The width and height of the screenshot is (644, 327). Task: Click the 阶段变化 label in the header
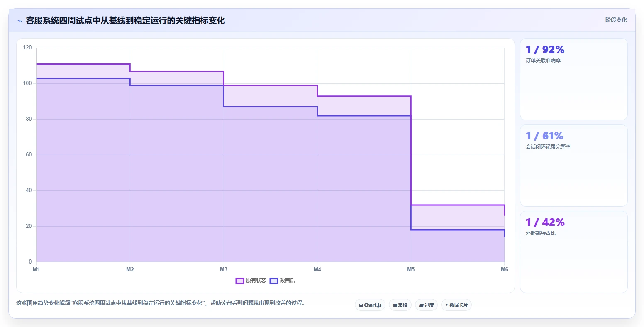tap(616, 20)
